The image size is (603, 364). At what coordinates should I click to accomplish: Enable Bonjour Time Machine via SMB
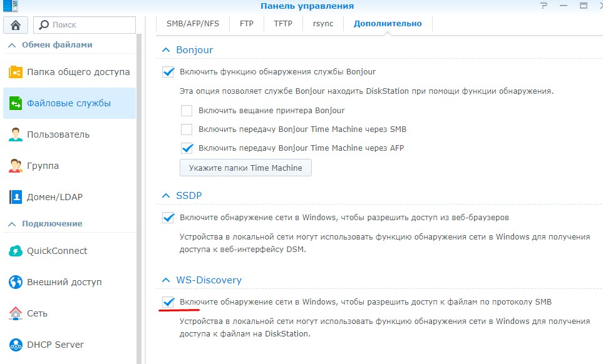(x=187, y=129)
